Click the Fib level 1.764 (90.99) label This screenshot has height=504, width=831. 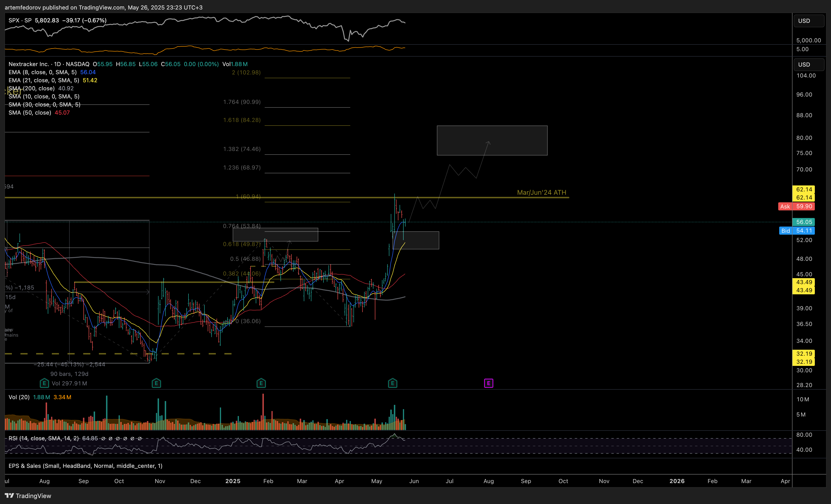click(x=242, y=102)
